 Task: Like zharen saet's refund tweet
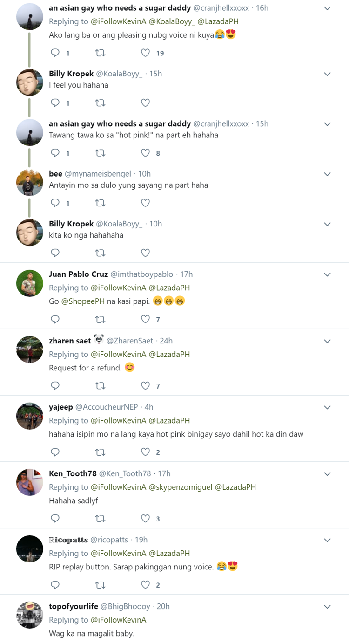146,386
